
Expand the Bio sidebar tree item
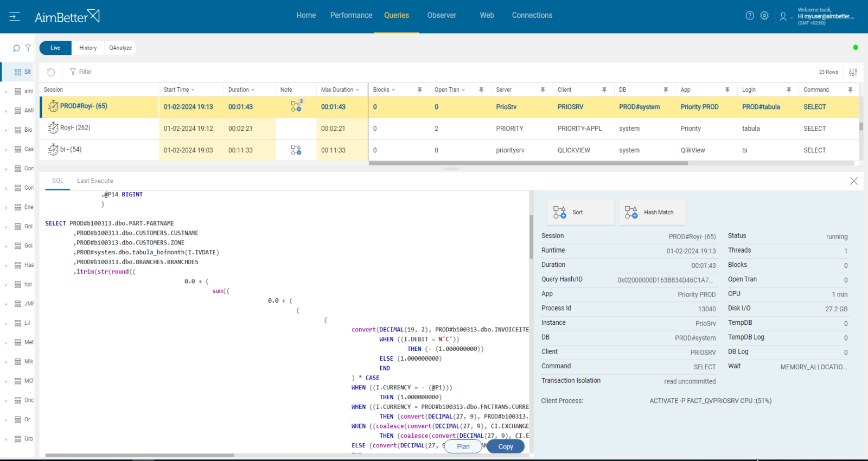click(6, 130)
